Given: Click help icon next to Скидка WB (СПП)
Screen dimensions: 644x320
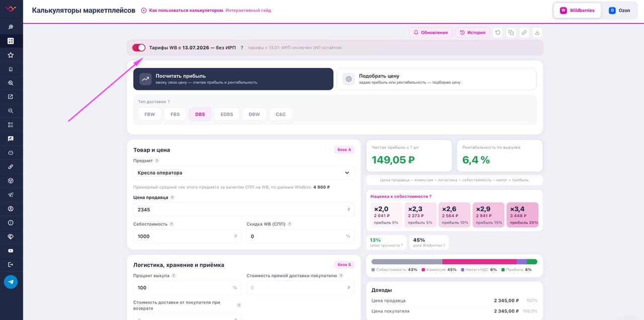Looking at the screenshot, I should [x=290, y=224].
